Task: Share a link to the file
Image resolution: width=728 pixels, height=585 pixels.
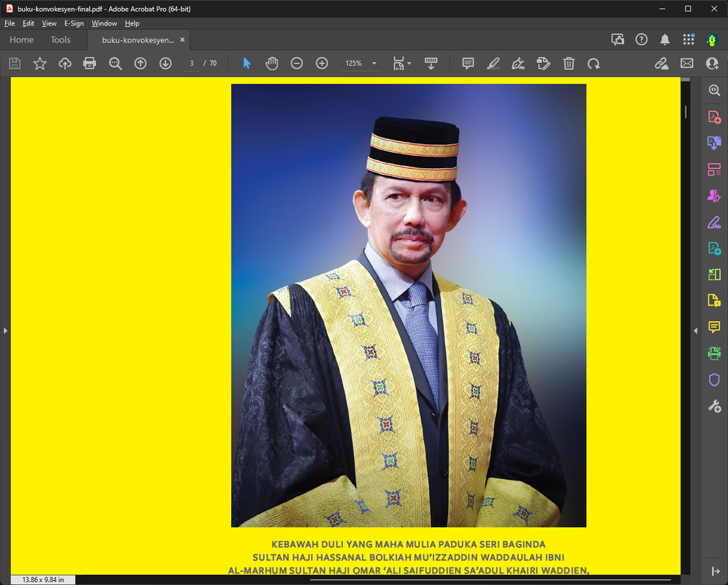Action: pyautogui.click(x=661, y=63)
